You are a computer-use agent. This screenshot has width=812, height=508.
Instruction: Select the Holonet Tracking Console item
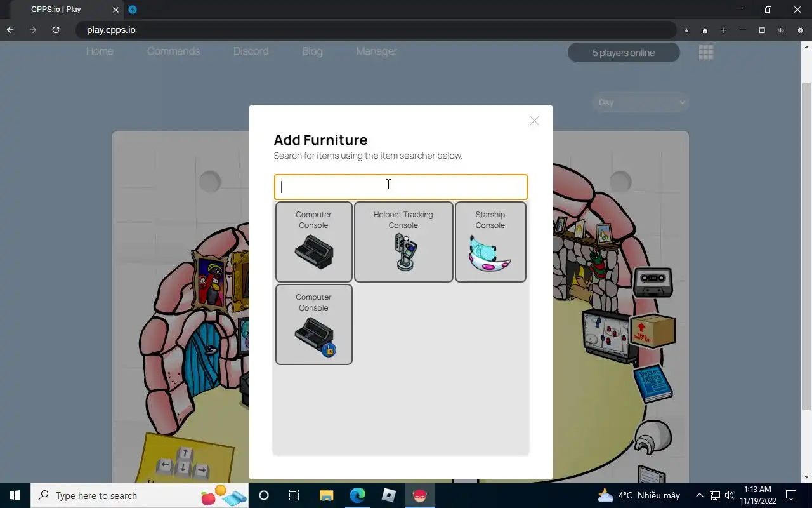403,242
